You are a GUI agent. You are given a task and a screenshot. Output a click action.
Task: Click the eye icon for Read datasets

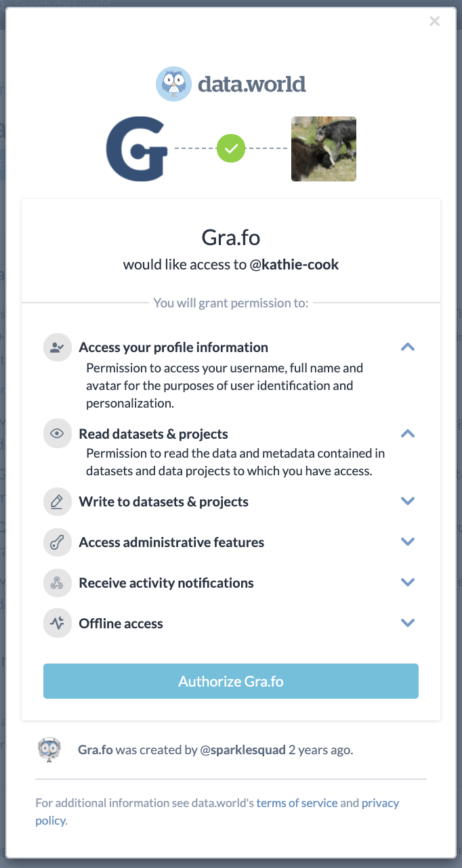click(57, 434)
